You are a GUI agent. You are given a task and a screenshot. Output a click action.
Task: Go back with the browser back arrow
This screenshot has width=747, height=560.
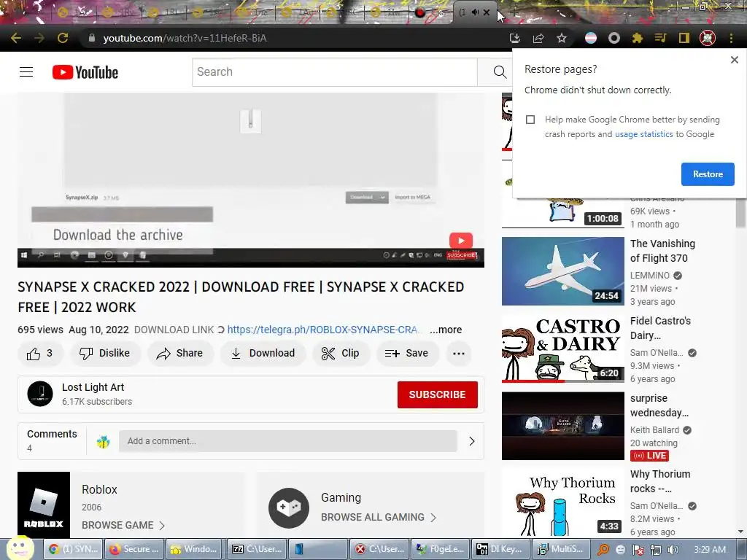tap(16, 38)
